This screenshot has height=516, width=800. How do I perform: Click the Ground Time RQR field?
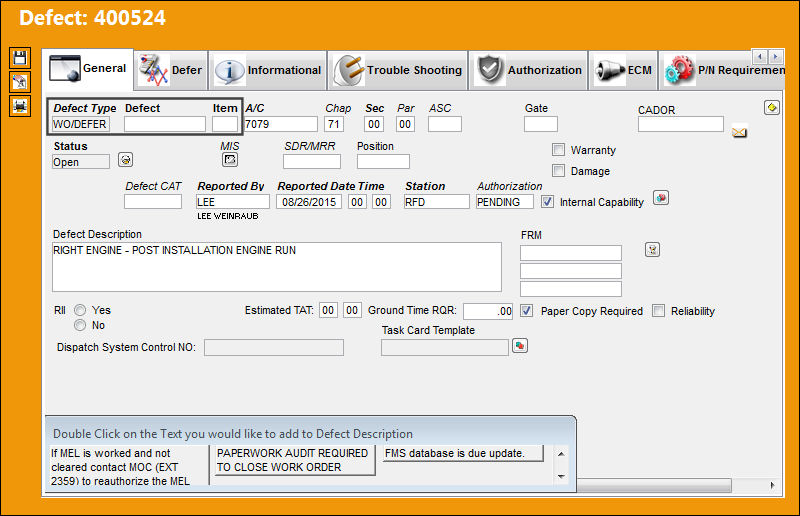[488, 311]
